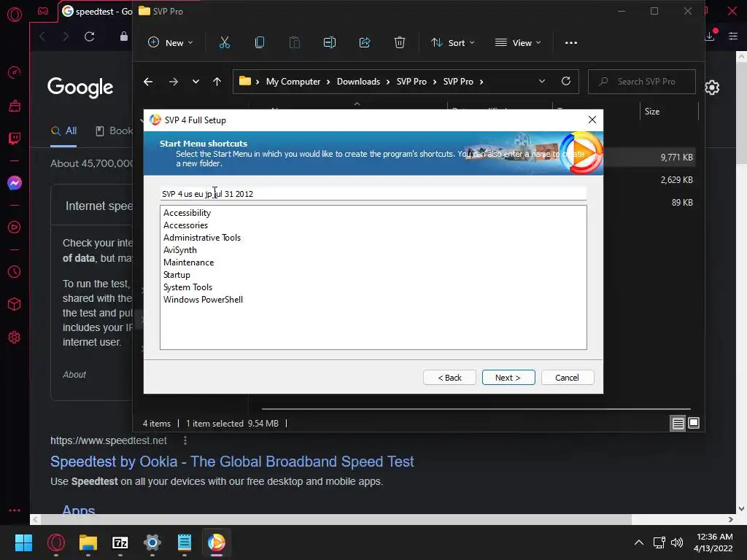The height and width of the screenshot is (560, 747).
Task: Go back using File Explorer's left arrow
Action: coord(148,82)
